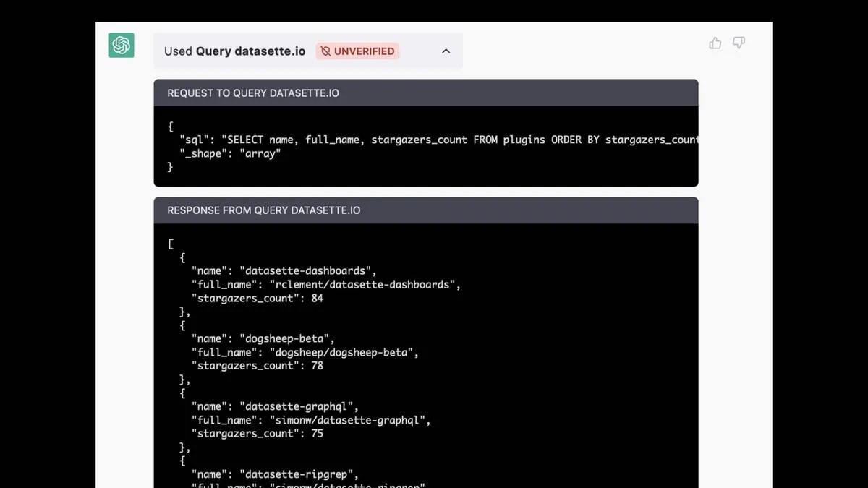Click the thumbs down feedback icon

pos(739,43)
